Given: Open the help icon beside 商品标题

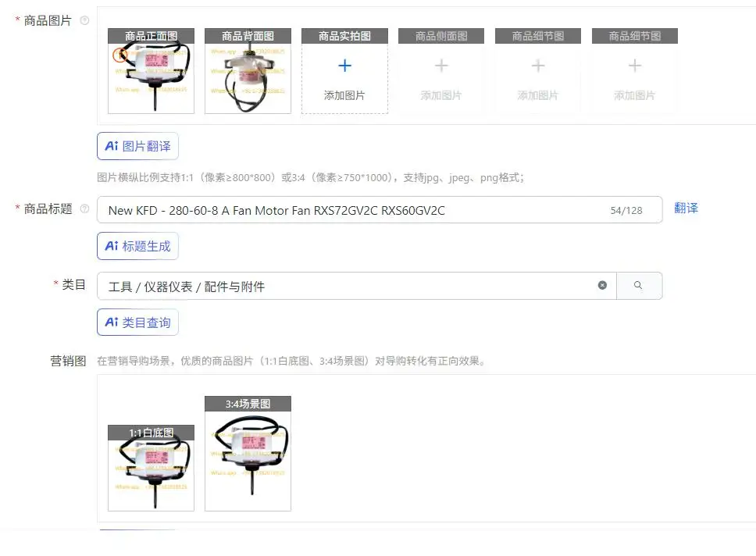Looking at the screenshot, I should [84, 208].
